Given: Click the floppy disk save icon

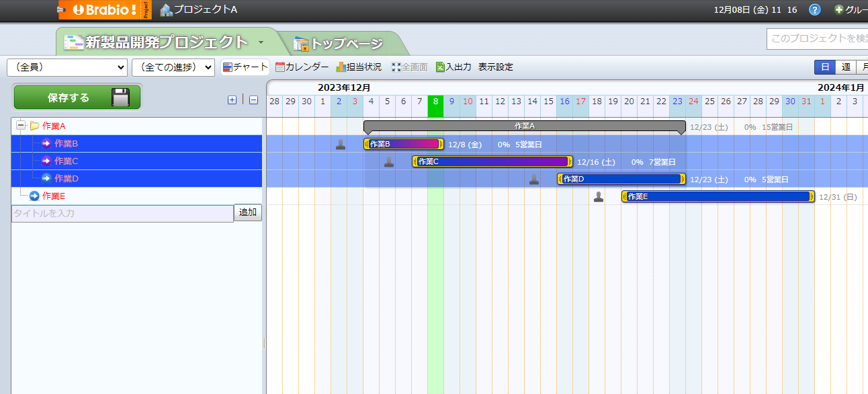Looking at the screenshot, I should pos(120,97).
